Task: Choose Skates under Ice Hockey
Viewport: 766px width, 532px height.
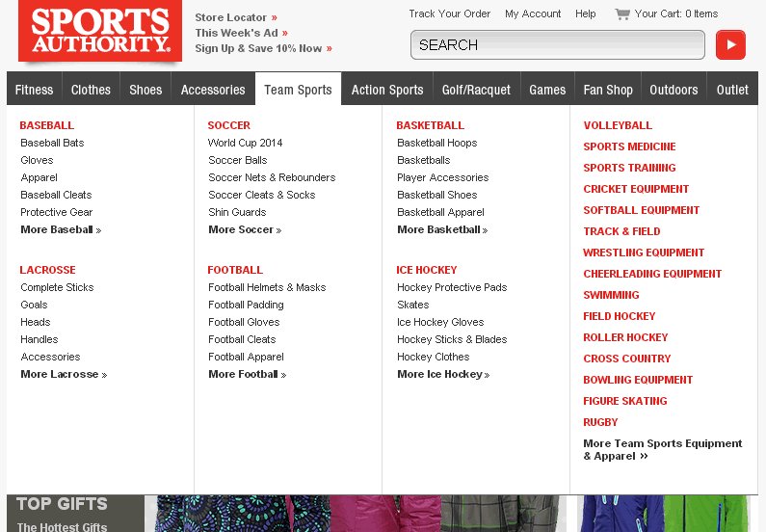Action: pos(413,305)
